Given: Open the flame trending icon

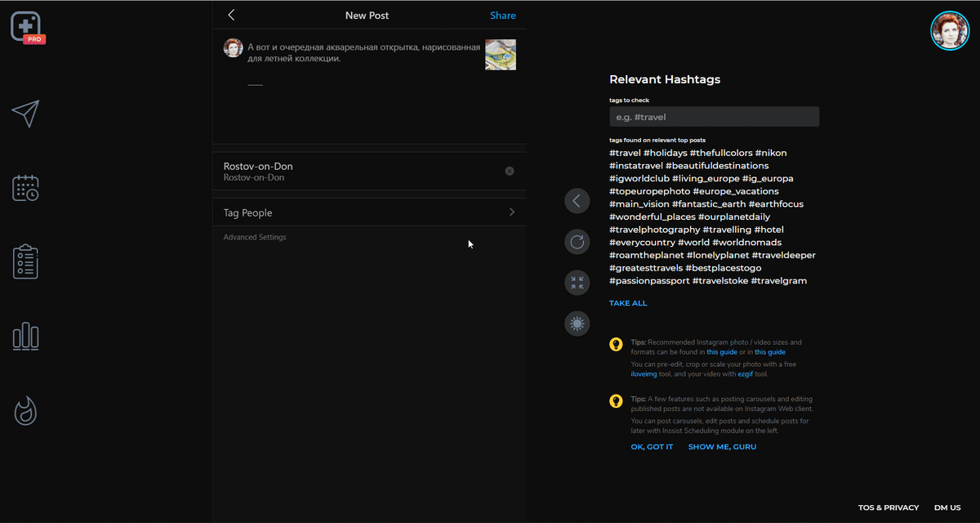Looking at the screenshot, I should click(x=25, y=411).
